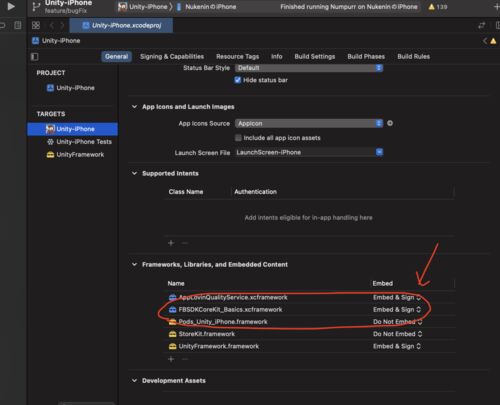Open the Build Settings tab
Screen dimensions: 500x405
(x=315, y=57)
